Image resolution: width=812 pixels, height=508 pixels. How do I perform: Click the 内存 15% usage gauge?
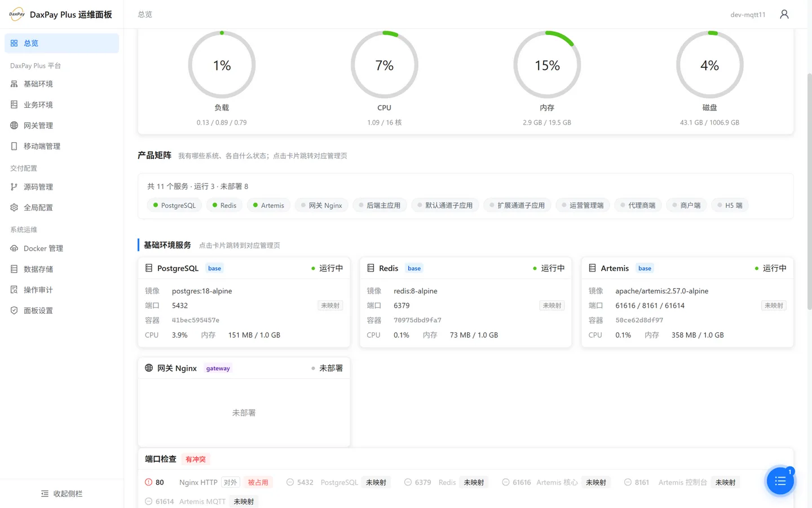[x=547, y=65]
